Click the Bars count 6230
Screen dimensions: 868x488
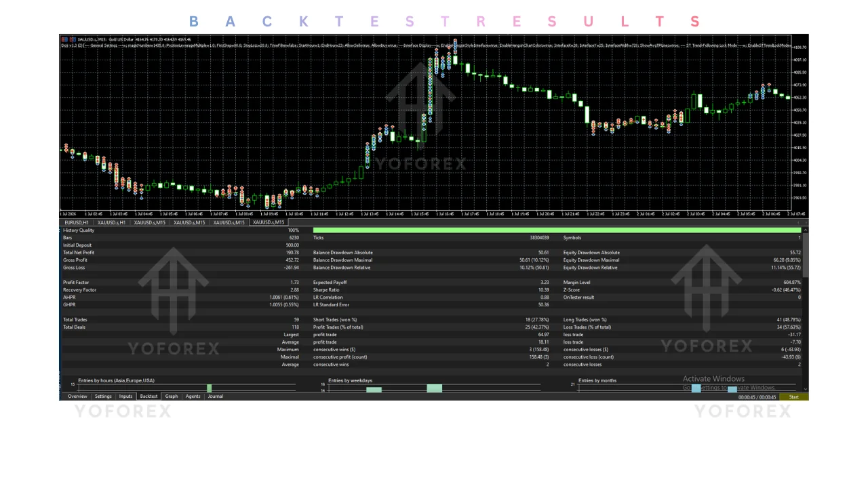(294, 238)
